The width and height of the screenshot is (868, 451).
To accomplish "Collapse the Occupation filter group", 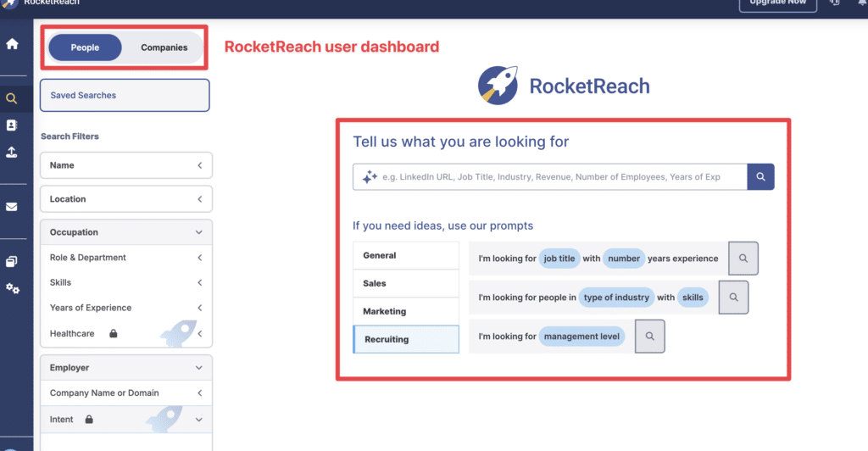I will coord(126,232).
